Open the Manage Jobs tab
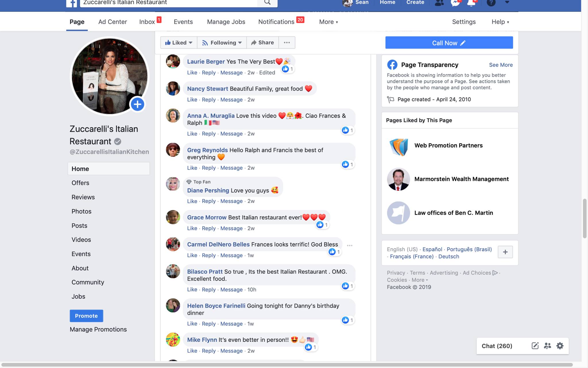Viewport: 588px width, 368px height. [226, 22]
